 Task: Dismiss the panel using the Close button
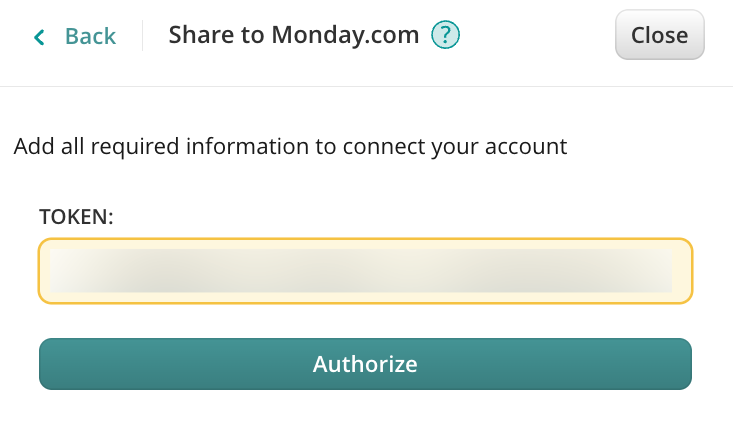(x=659, y=36)
